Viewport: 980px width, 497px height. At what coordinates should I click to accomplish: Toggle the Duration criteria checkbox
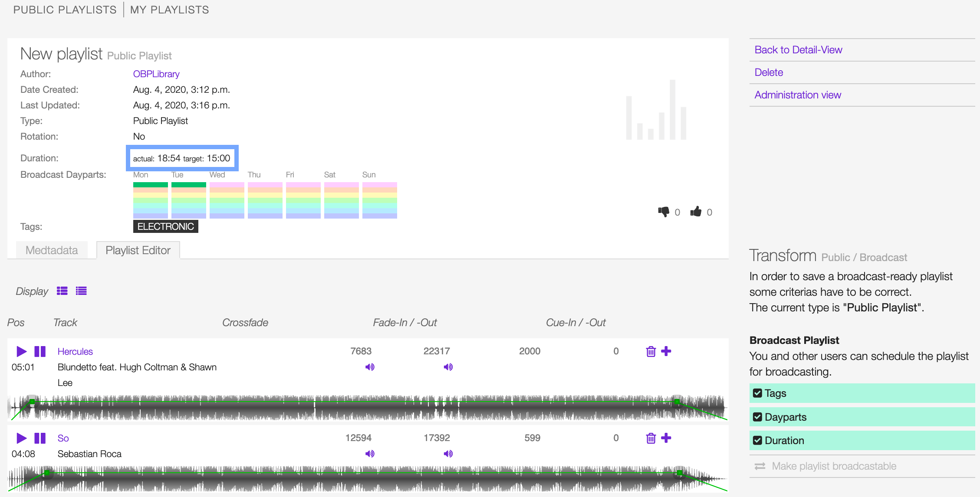(x=757, y=440)
